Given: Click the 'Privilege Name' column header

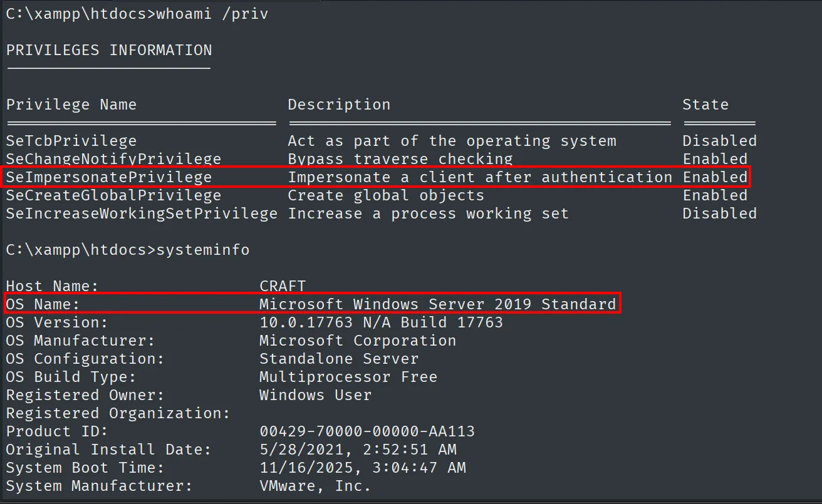Looking at the screenshot, I should 71,105.
